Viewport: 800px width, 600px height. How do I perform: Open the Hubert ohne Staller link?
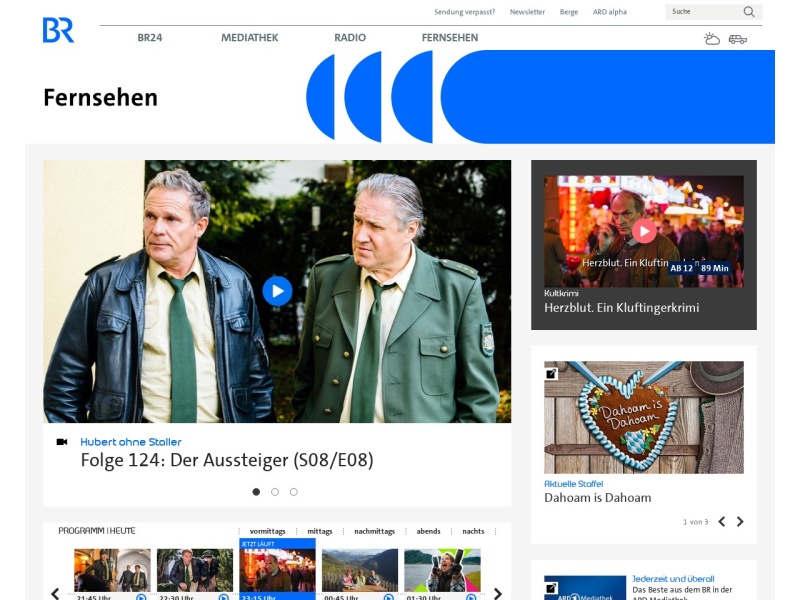tap(131, 442)
